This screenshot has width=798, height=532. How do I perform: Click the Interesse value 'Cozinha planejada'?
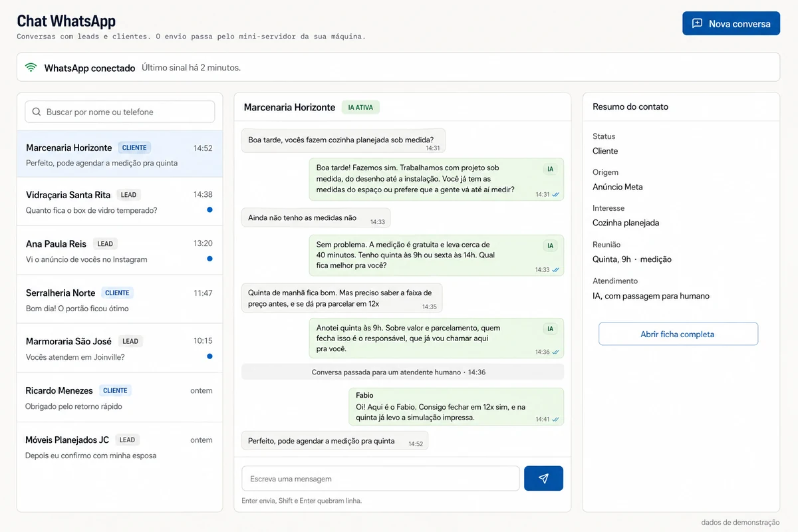tap(626, 223)
